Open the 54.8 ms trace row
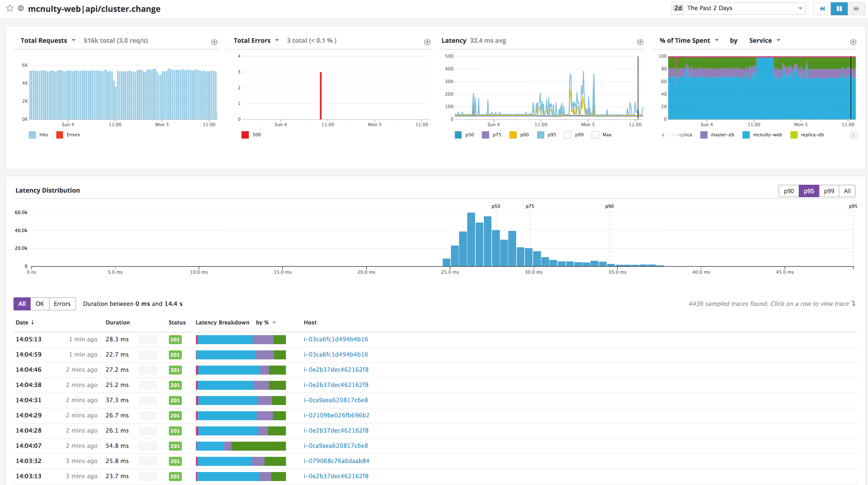Screen dimensions: 868x485 click(117, 446)
